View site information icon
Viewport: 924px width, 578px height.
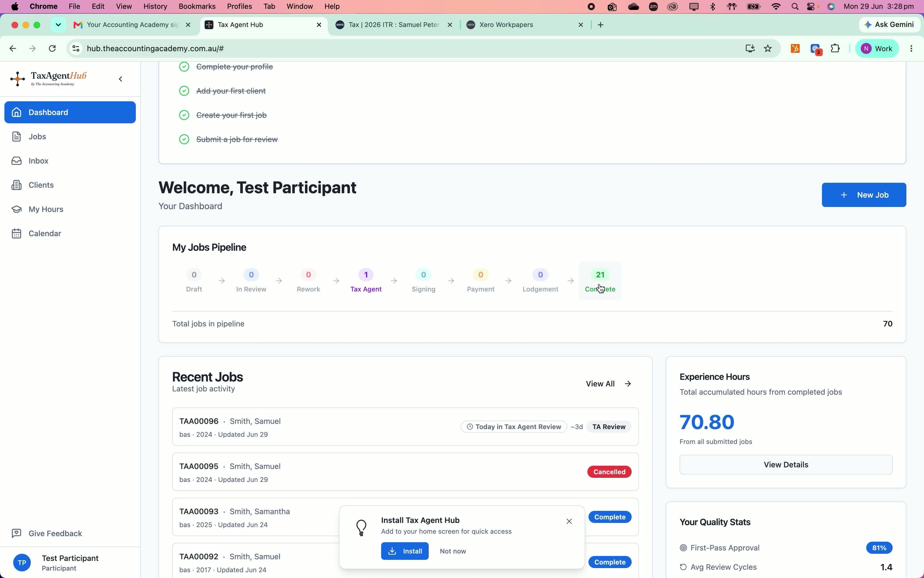click(x=76, y=48)
